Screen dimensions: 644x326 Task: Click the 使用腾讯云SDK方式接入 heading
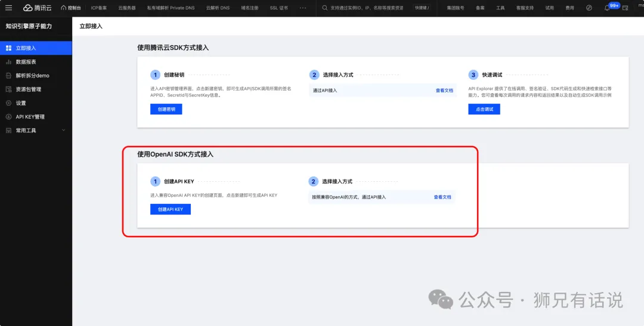point(173,48)
